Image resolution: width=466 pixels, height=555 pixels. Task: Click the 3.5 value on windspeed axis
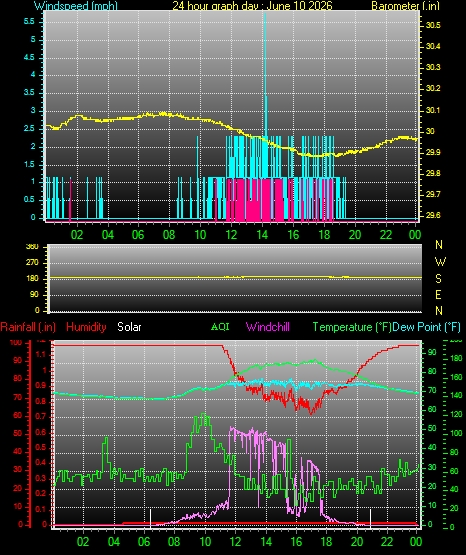(29, 93)
